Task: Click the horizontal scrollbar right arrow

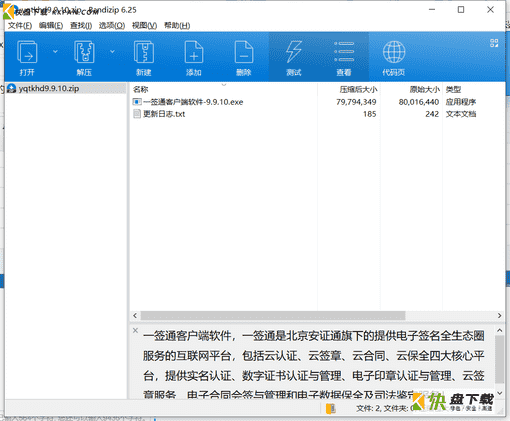Action: click(499, 315)
